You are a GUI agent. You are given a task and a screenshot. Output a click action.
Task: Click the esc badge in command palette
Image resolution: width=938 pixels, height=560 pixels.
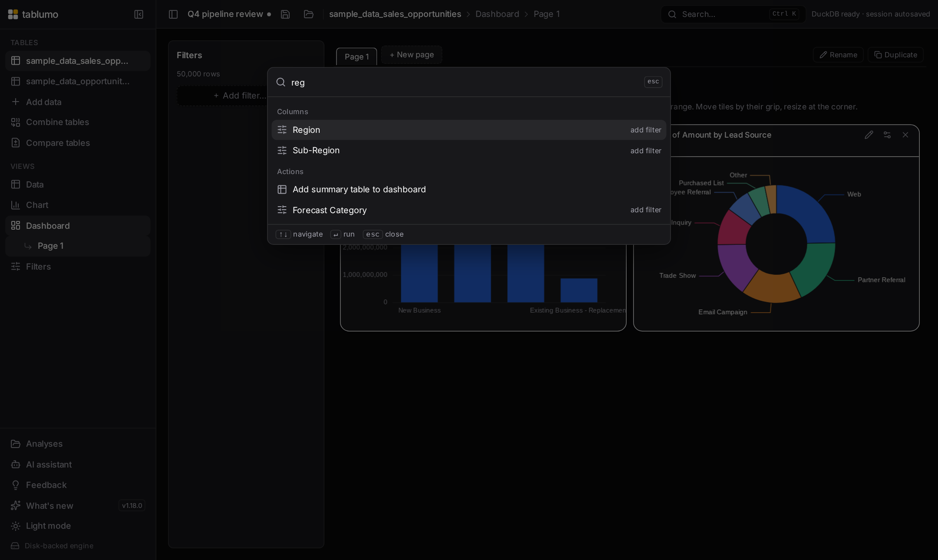(x=653, y=82)
